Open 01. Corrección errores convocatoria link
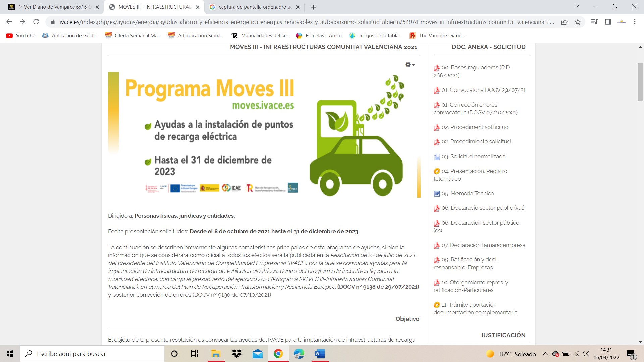The height and width of the screenshot is (362, 644). pyautogui.click(x=476, y=109)
